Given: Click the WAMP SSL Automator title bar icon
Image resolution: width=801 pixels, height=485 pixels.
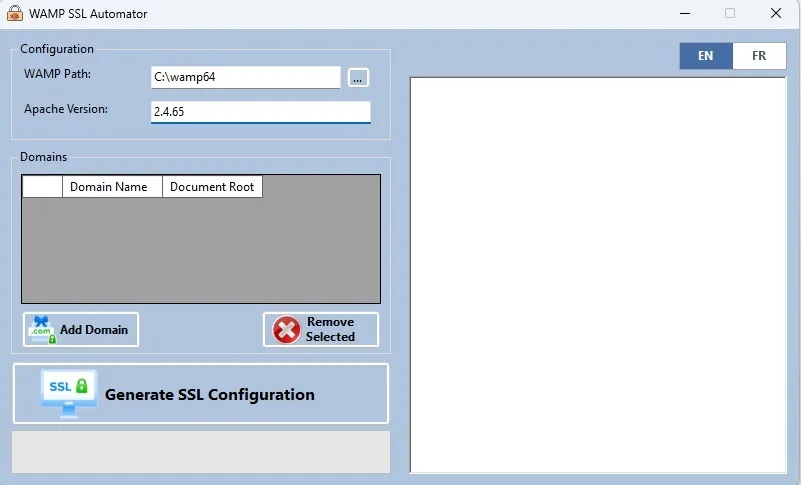Looking at the screenshot, I should point(15,13).
